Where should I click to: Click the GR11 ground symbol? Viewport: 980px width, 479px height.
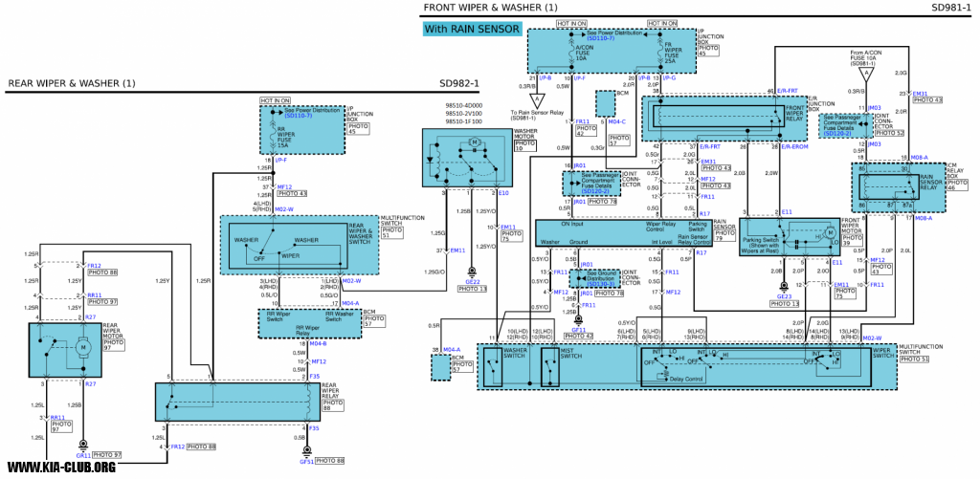click(83, 445)
